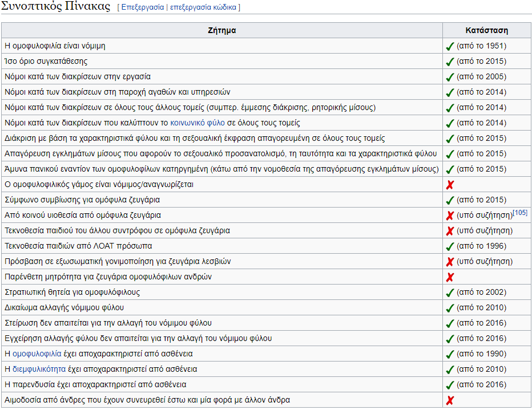This screenshot has width=532, height=410.
Task: Click the check icon for Στείρωση δεν απαιτείται row
Action: (450, 323)
